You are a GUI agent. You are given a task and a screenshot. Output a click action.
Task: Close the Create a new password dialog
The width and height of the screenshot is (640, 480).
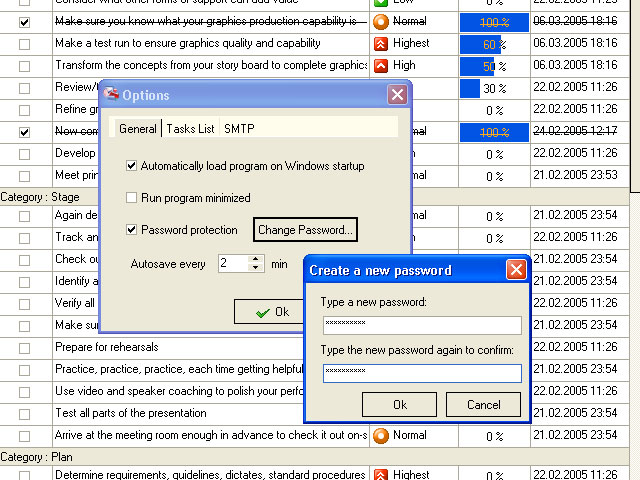tap(516, 270)
